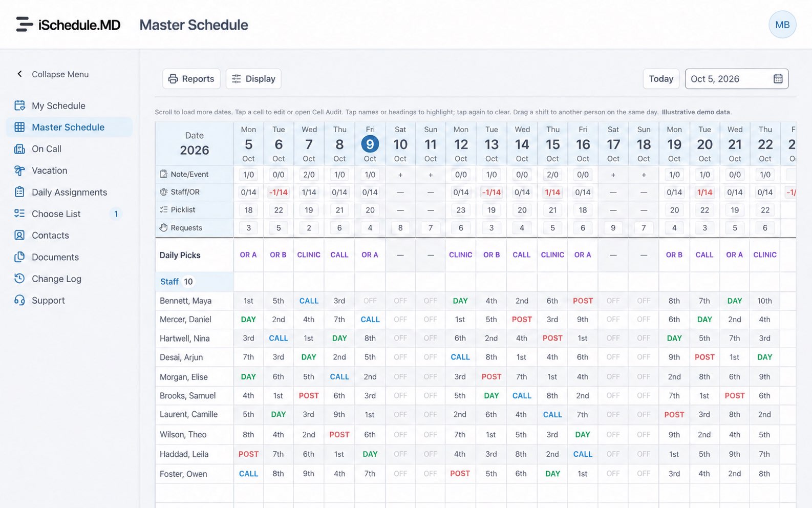
Task: Click Laurent, Camille's CALL cell on Thu 15
Action: (x=552, y=414)
